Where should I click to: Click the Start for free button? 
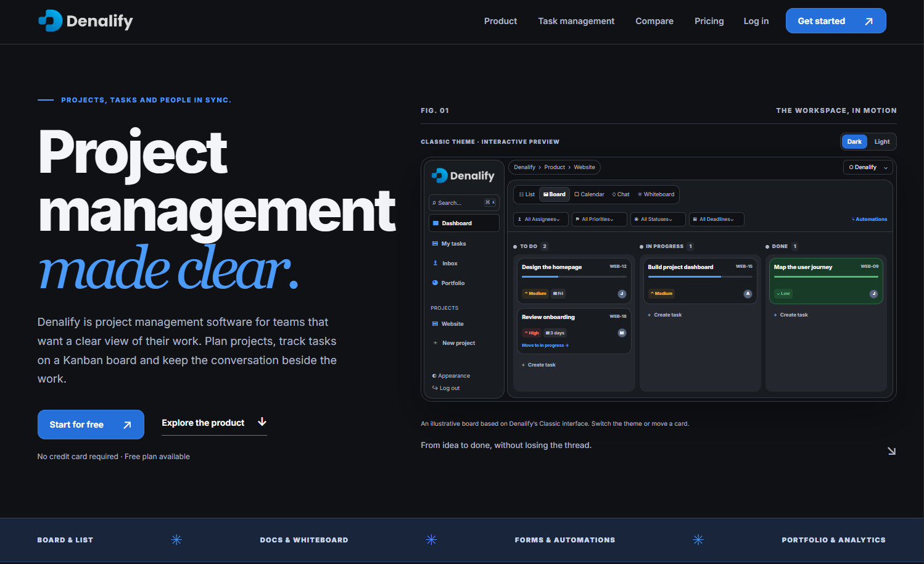click(x=91, y=425)
